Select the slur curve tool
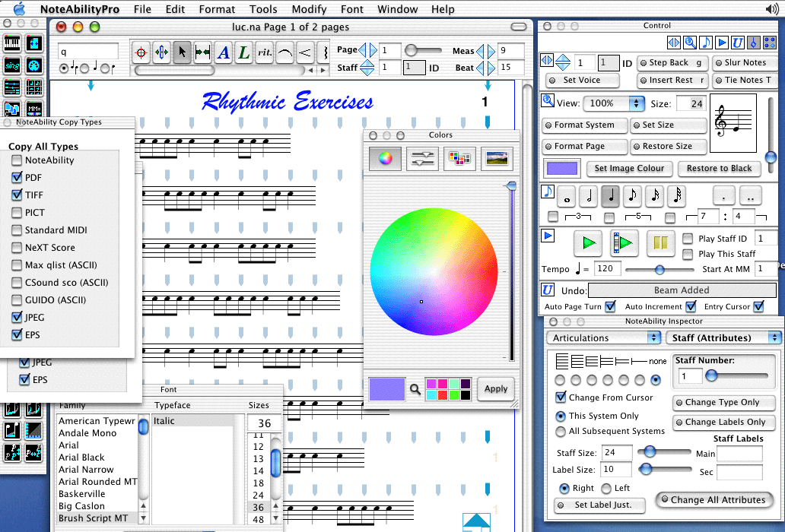The width and height of the screenshot is (785, 532). pos(285,52)
